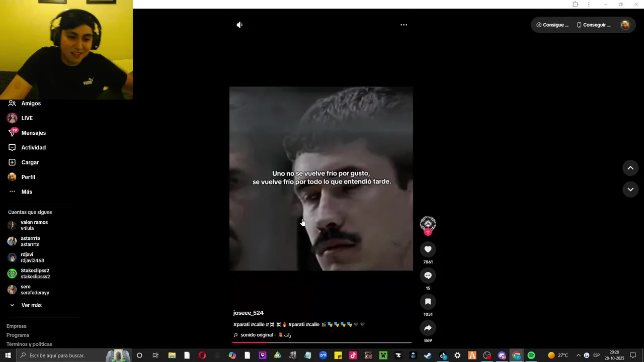Viewport: 644px width, 362px height.
Task: Open the sonido original sound link
Action: click(x=262, y=335)
